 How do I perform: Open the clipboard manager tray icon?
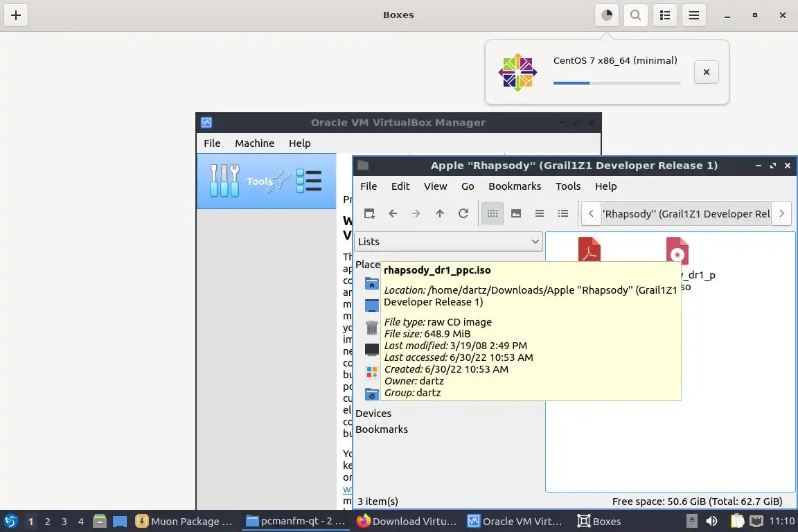tap(737, 521)
